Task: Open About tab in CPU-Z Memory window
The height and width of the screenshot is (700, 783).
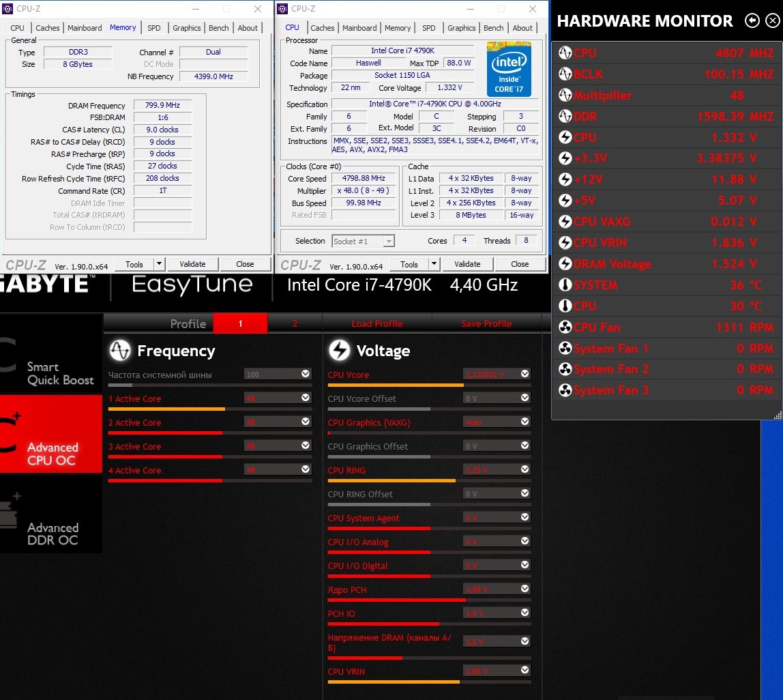Action: pos(248,28)
